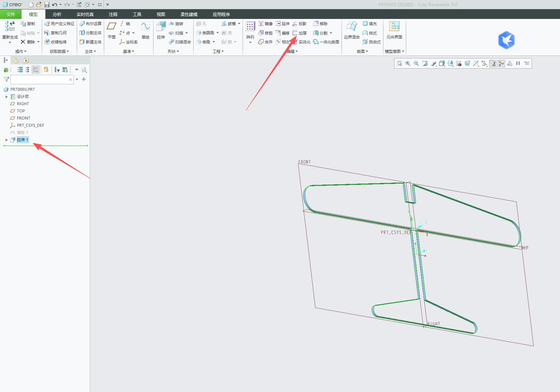
Task: Toggle tree columns display in model tree
Action: [36, 70]
